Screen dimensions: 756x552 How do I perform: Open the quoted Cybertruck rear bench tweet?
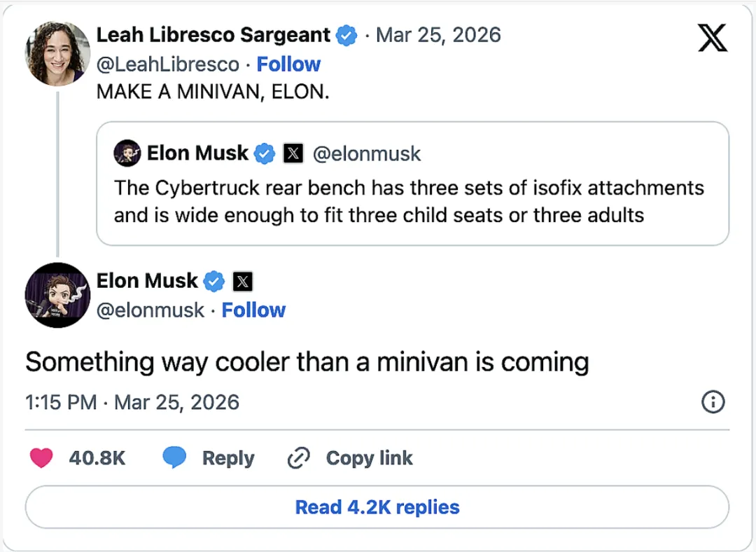tap(412, 202)
